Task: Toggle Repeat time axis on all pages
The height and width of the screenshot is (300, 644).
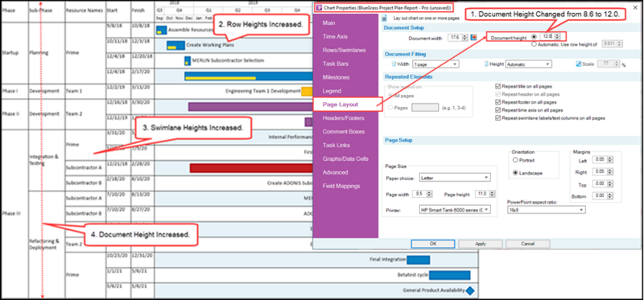Action: click(x=498, y=110)
